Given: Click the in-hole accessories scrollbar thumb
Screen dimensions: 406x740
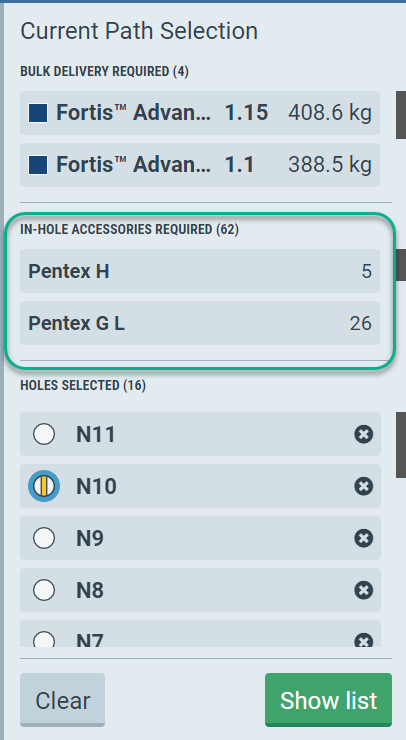Looking at the screenshot, I should tap(401, 265).
